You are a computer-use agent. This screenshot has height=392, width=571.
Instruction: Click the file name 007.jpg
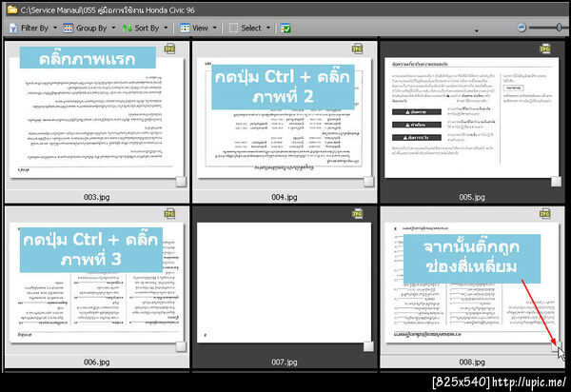click(284, 362)
